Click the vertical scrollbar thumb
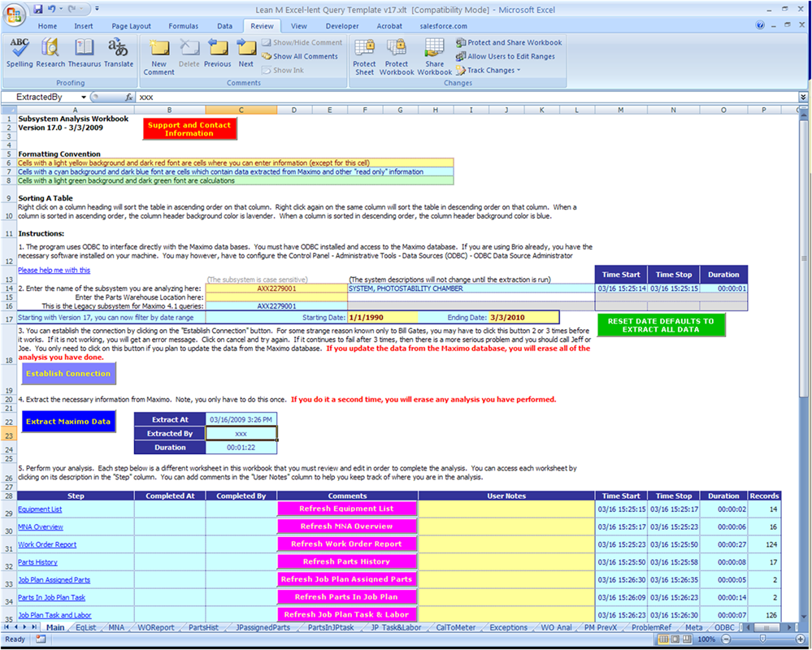The width and height of the screenshot is (812, 650). 803,258
